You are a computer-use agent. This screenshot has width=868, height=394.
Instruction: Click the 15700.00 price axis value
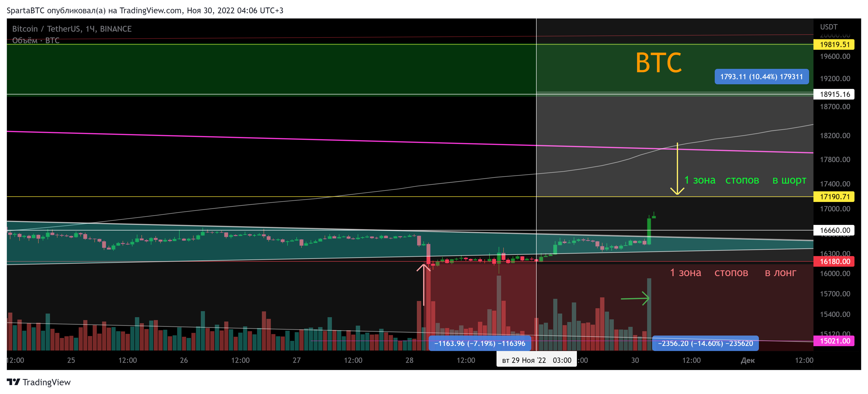click(835, 294)
